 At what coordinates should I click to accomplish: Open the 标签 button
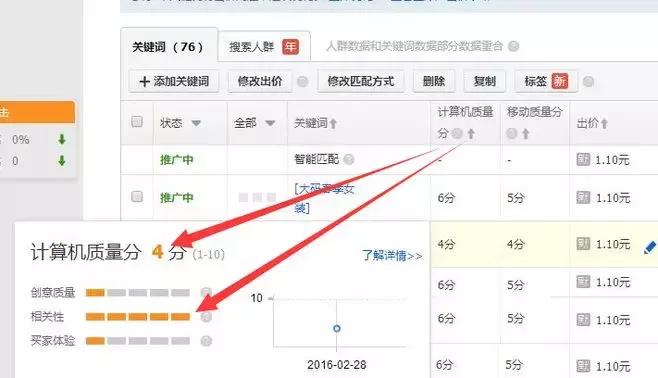pos(546,81)
